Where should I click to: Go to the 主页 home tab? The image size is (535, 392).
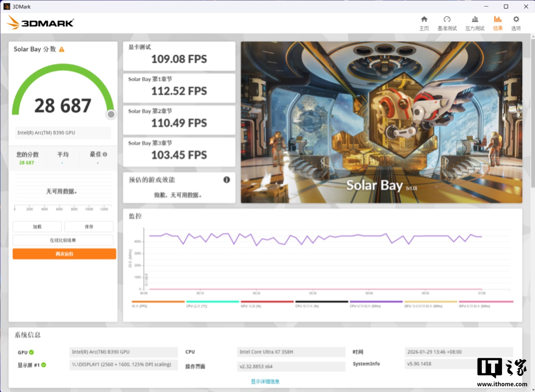point(424,23)
